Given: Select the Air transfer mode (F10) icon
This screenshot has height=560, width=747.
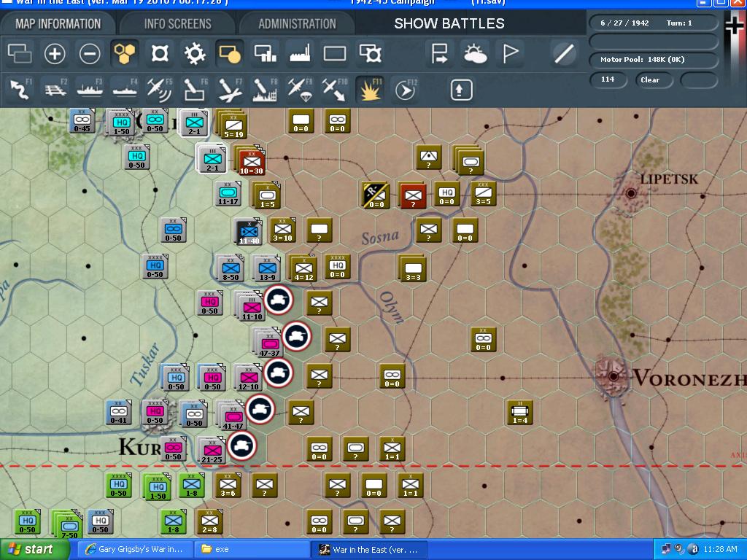Looking at the screenshot, I should click(x=335, y=90).
